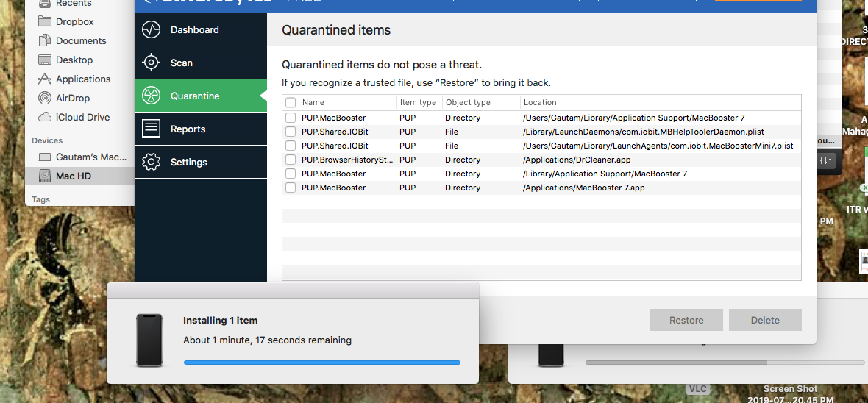Screen dimensions: 868x403
Task: Click the Settings gear icon
Action: tap(151, 163)
